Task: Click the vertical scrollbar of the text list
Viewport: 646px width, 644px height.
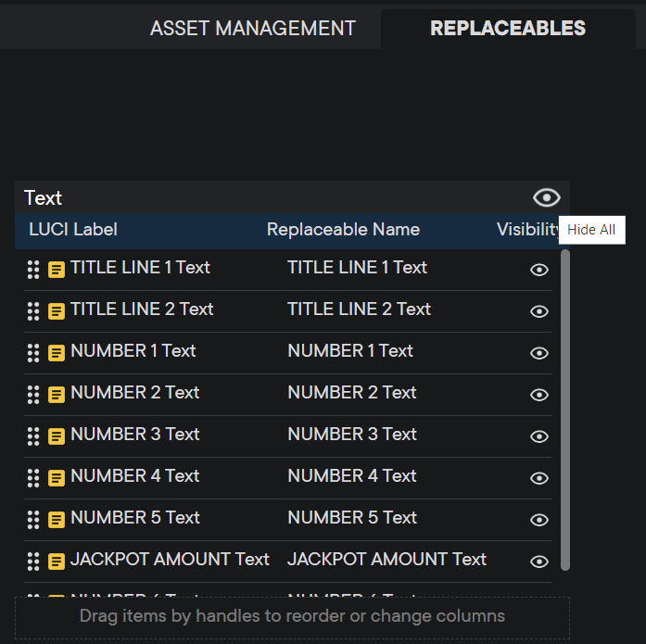Action: (565, 408)
